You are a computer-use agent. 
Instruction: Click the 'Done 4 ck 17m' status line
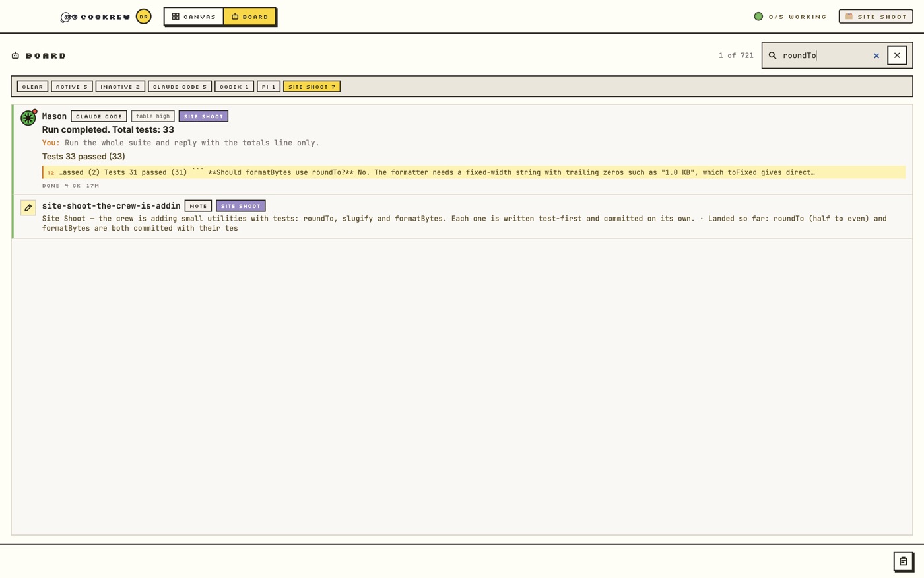pos(71,186)
